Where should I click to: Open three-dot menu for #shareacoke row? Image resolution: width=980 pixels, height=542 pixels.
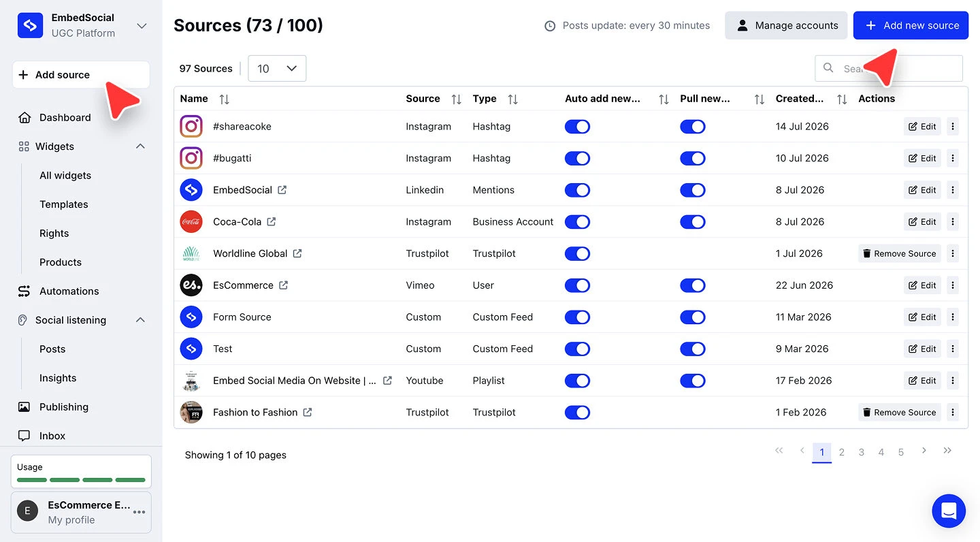[x=953, y=126]
